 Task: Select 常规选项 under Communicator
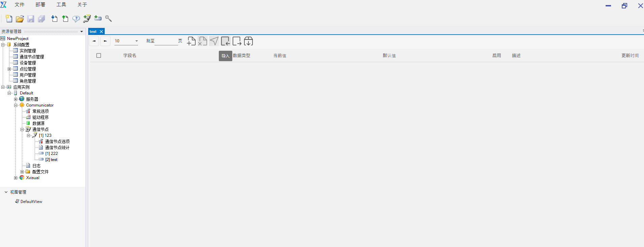pyautogui.click(x=40, y=111)
